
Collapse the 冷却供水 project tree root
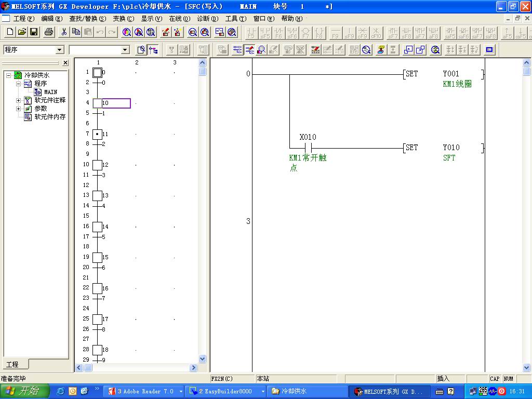coord(9,75)
